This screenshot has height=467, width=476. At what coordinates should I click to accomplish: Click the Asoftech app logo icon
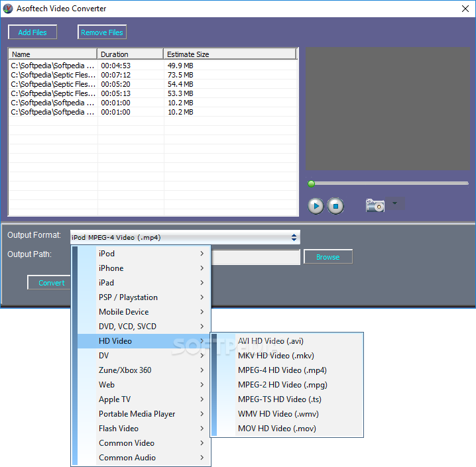pos(8,9)
